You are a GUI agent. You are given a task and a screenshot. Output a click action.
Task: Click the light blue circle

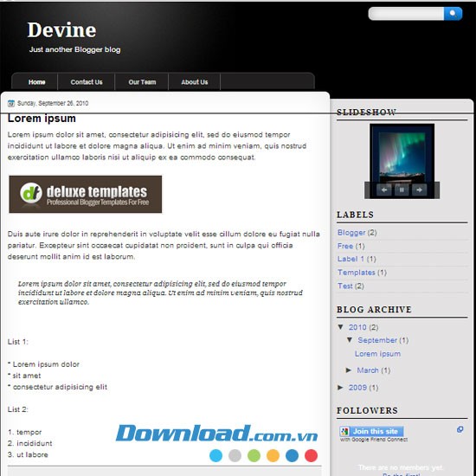pyautogui.click(x=215, y=455)
